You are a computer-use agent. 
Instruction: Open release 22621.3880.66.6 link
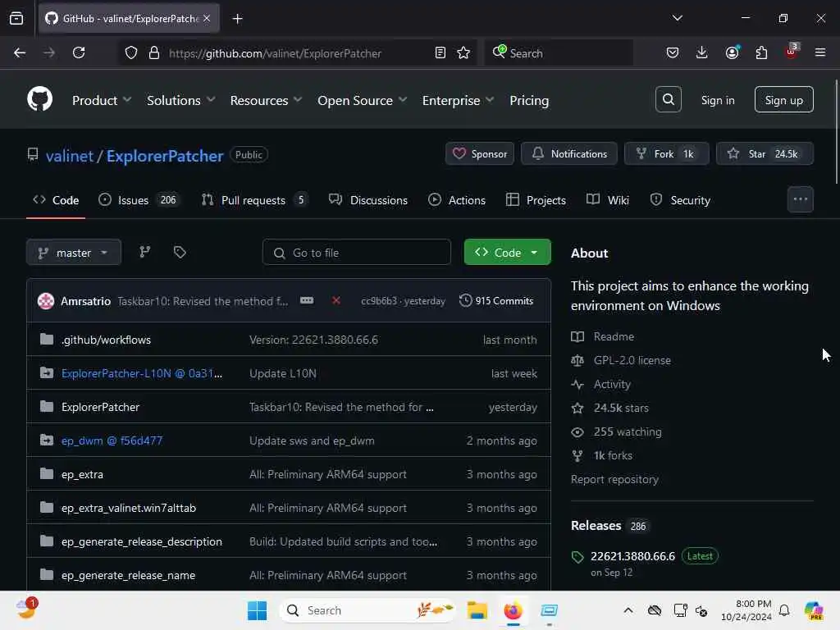(x=632, y=556)
